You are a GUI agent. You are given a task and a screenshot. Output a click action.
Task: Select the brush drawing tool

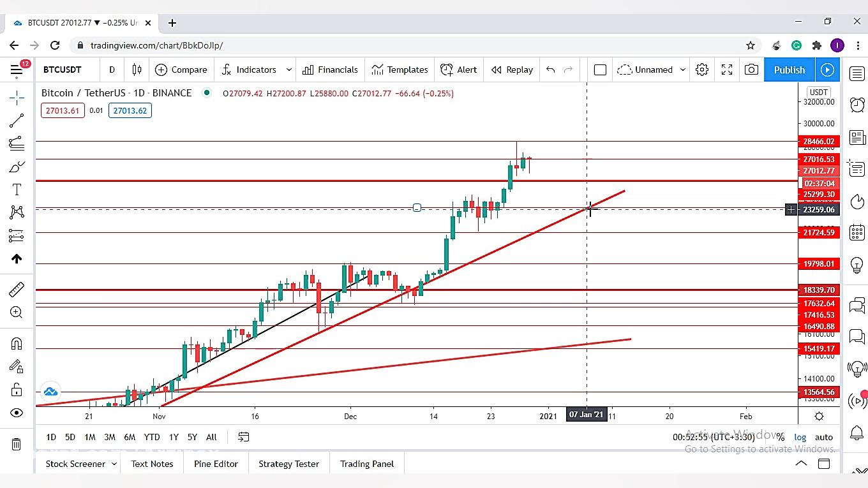click(x=17, y=166)
